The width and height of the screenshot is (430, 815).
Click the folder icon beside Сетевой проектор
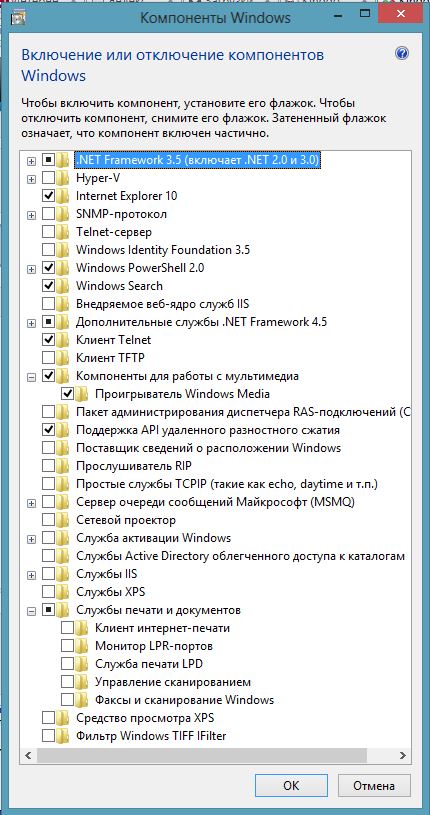63,520
